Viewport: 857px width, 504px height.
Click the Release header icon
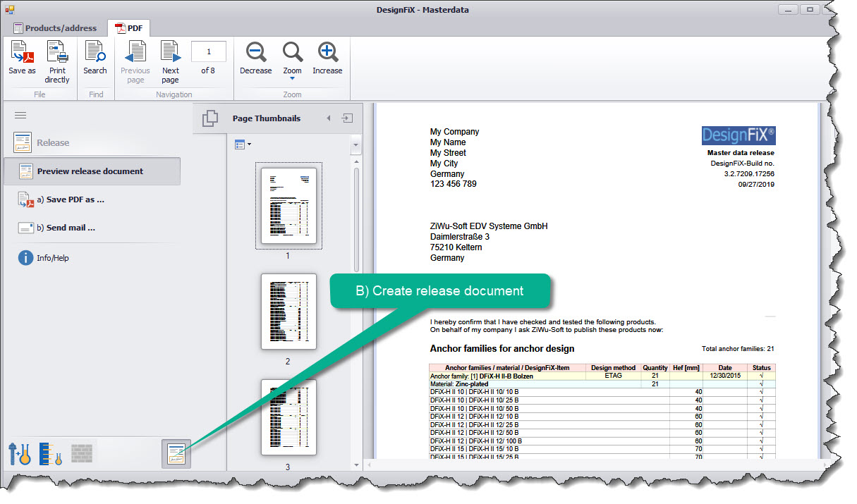click(x=23, y=142)
